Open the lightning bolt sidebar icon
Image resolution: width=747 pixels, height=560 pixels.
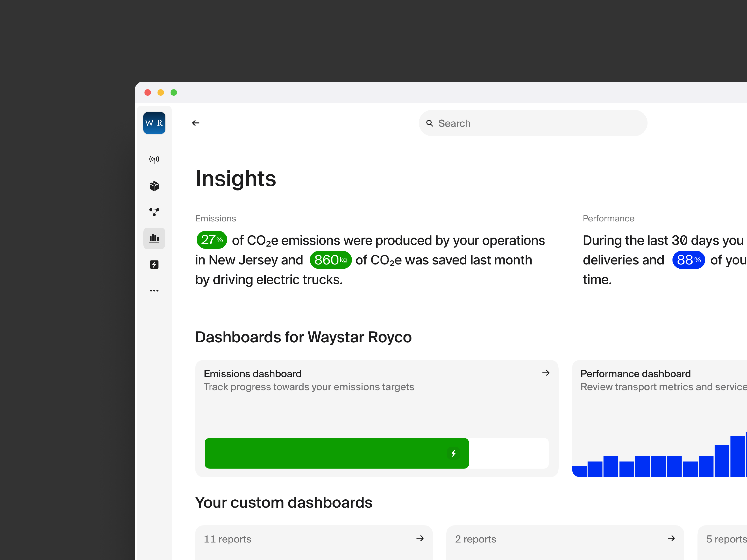[154, 264]
